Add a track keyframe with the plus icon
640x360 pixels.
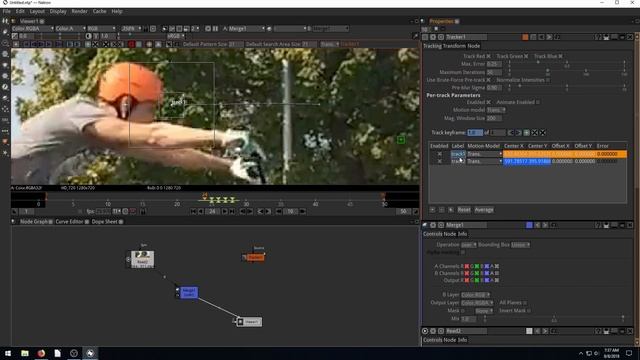click(527, 133)
